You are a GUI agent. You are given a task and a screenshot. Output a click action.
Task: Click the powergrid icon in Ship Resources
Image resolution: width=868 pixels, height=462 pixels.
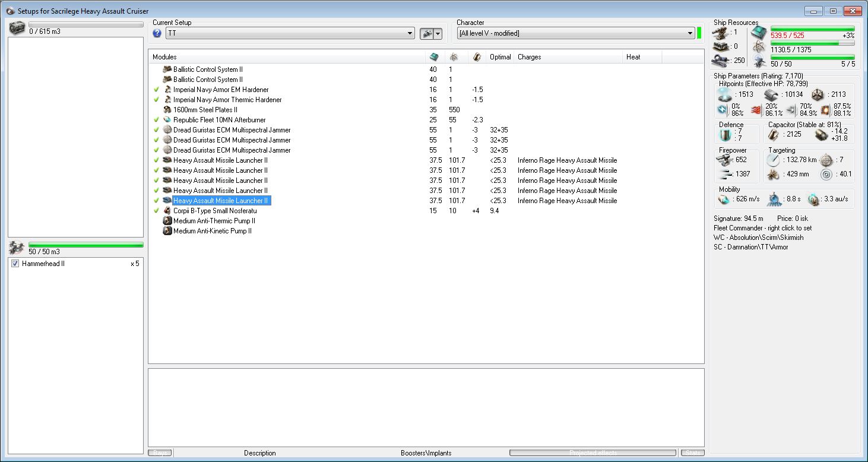point(758,46)
